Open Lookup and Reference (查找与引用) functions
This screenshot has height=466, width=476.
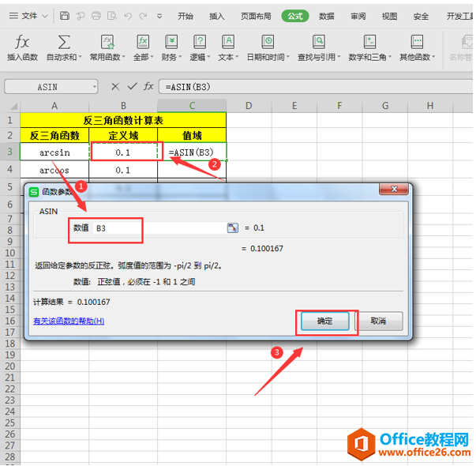click(319, 47)
